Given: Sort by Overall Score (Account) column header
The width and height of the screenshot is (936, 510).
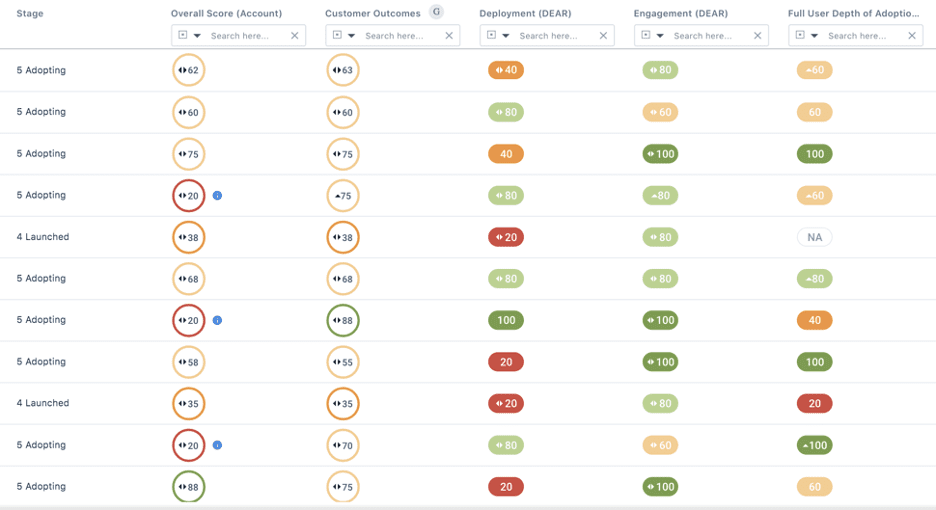Looking at the screenshot, I should [226, 14].
